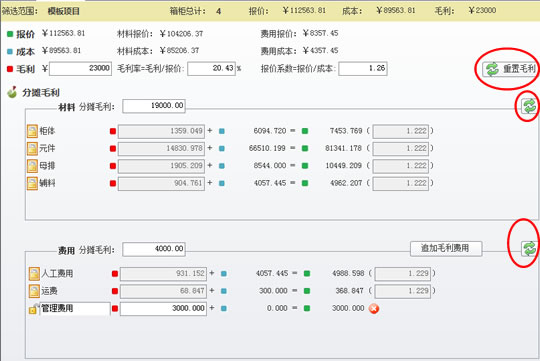540x361 pixels.
Task: Refresh the 费用 分摊毛利 section
Action: tap(529, 248)
